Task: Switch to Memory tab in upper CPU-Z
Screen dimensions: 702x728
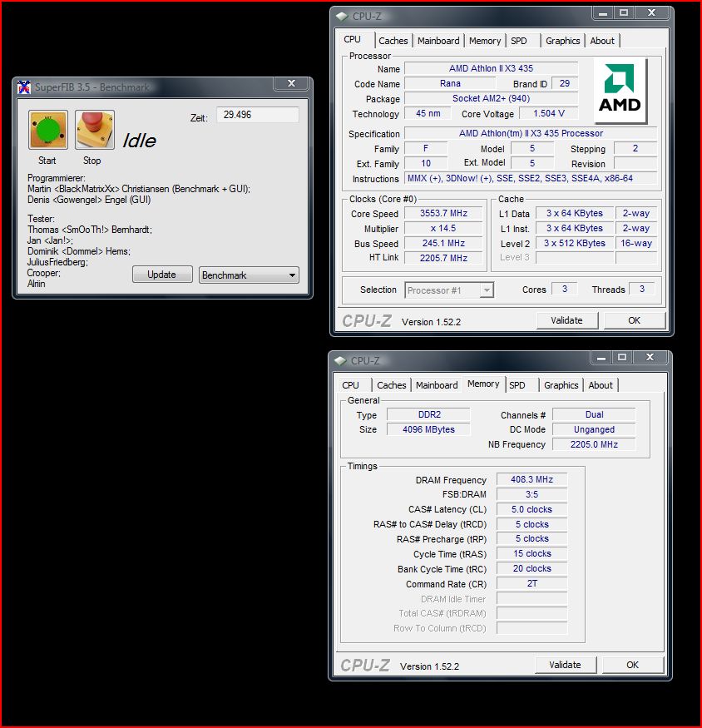Action: pyautogui.click(x=485, y=41)
